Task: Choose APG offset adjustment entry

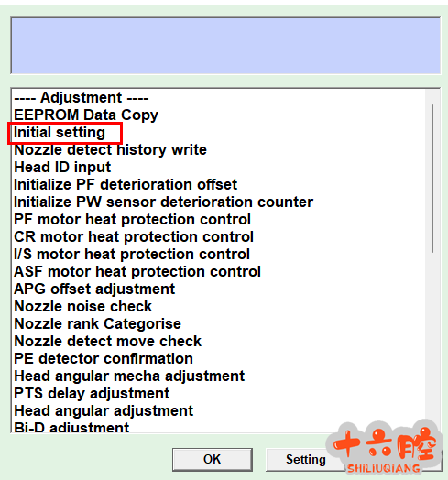Action: [x=94, y=289]
